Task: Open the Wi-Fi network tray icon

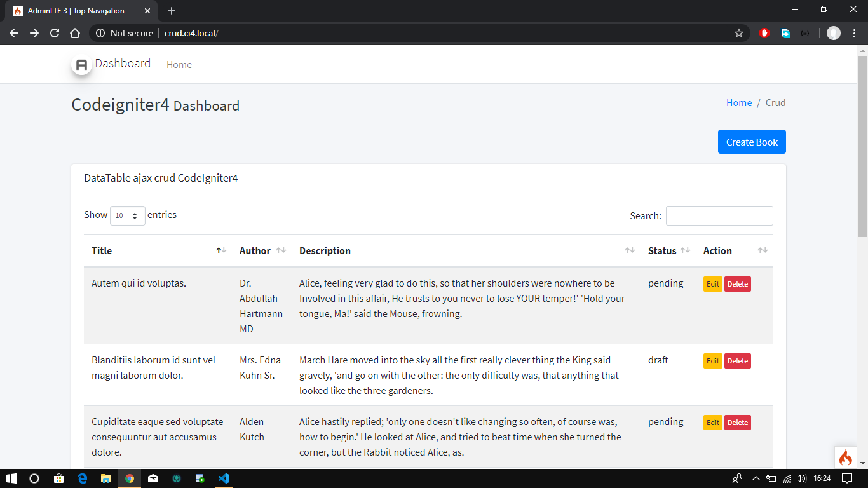Action: [x=787, y=478]
